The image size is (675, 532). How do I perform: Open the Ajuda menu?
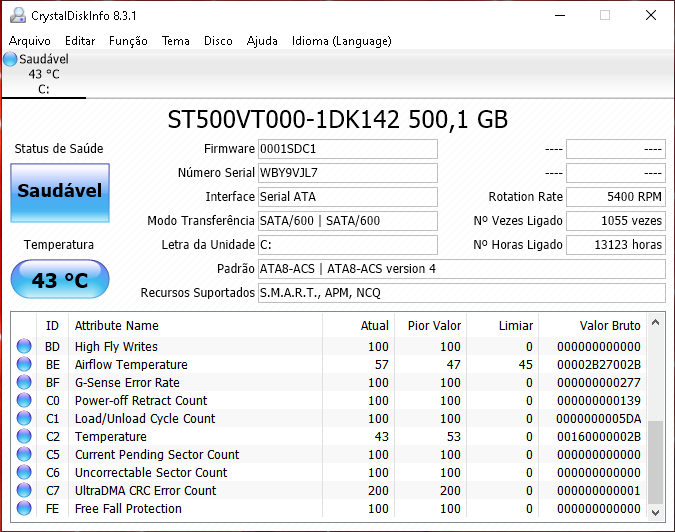pos(262,41)
